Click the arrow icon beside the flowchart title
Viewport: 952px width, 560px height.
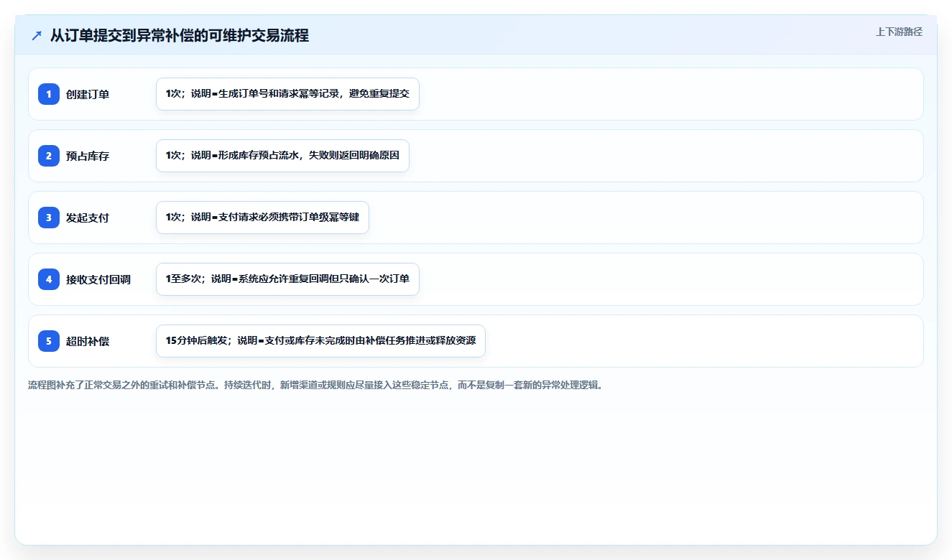tap(37, 36)
